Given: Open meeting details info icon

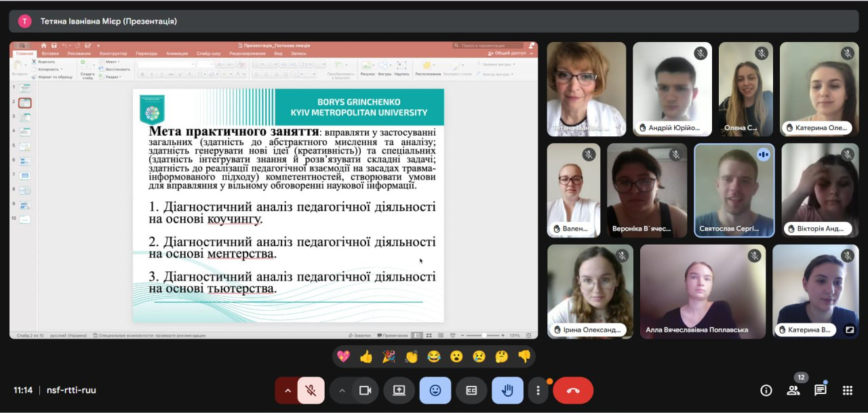Looking at the screenshot, I should click(766, 390).
